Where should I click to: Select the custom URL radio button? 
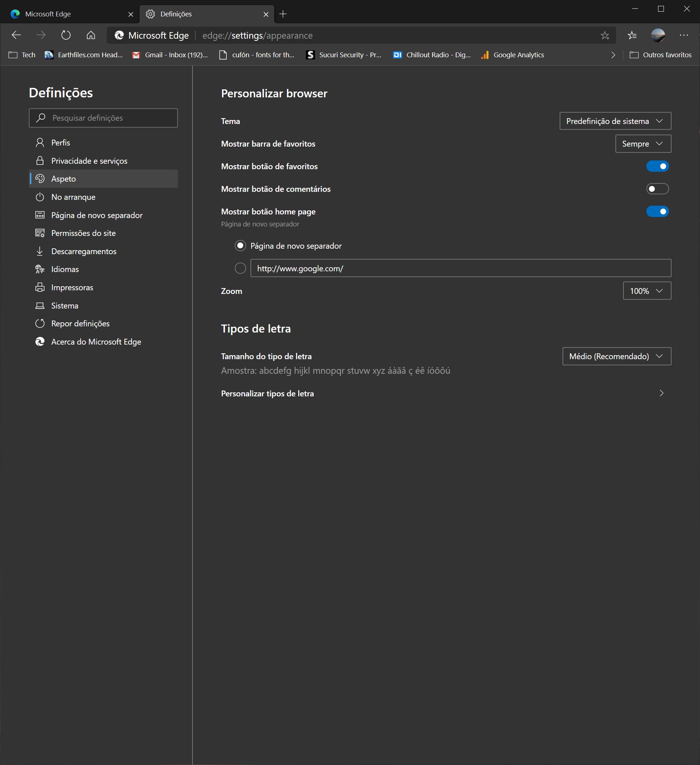tap(240, 268)
